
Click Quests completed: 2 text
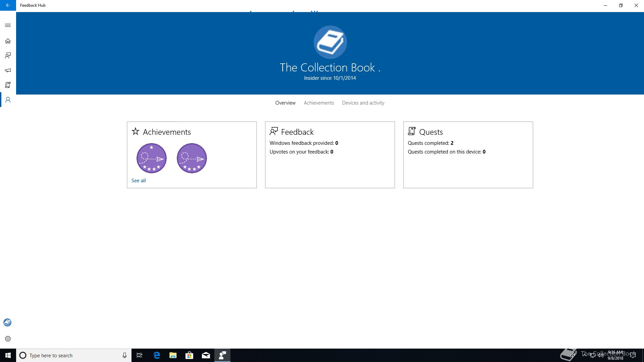click(430, 143)
